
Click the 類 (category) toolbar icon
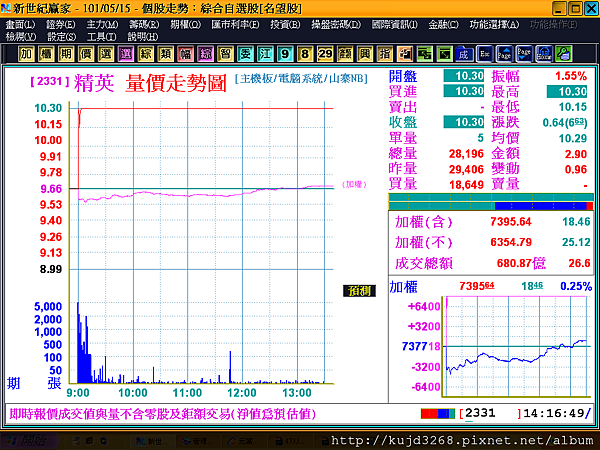pos(166,54)
